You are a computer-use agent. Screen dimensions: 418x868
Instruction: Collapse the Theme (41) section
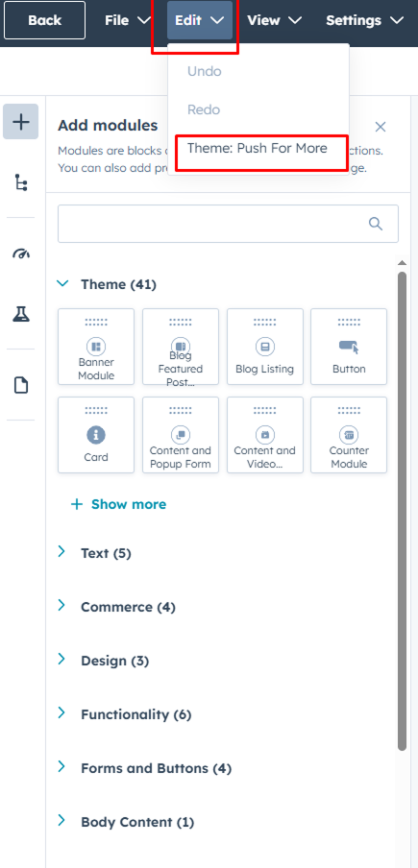(x=108, y=284)
